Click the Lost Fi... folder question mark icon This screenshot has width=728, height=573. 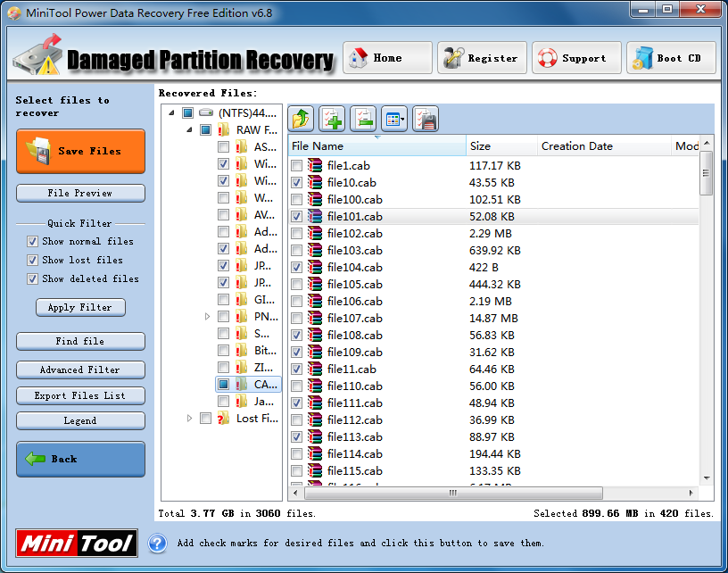(223, 419)
